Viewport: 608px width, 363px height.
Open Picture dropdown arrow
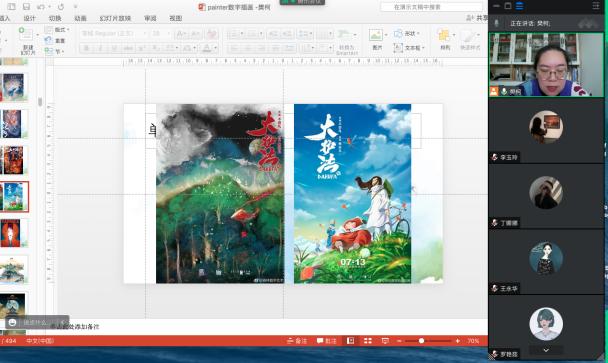click(386, 35)
